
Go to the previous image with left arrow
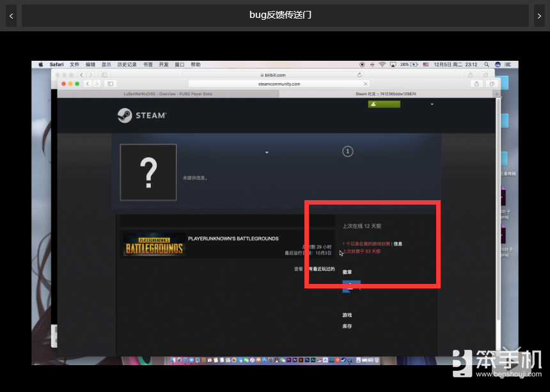12,16
